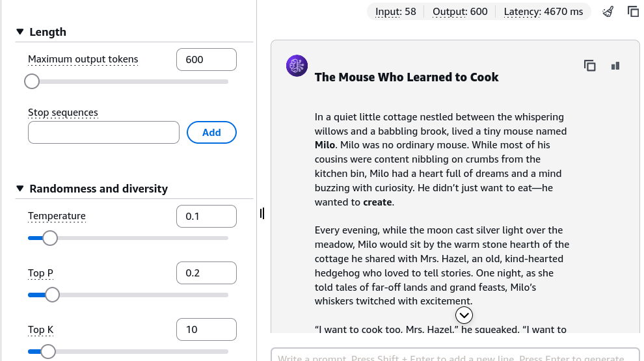Click the Top P slider handle

pos(52,295)
